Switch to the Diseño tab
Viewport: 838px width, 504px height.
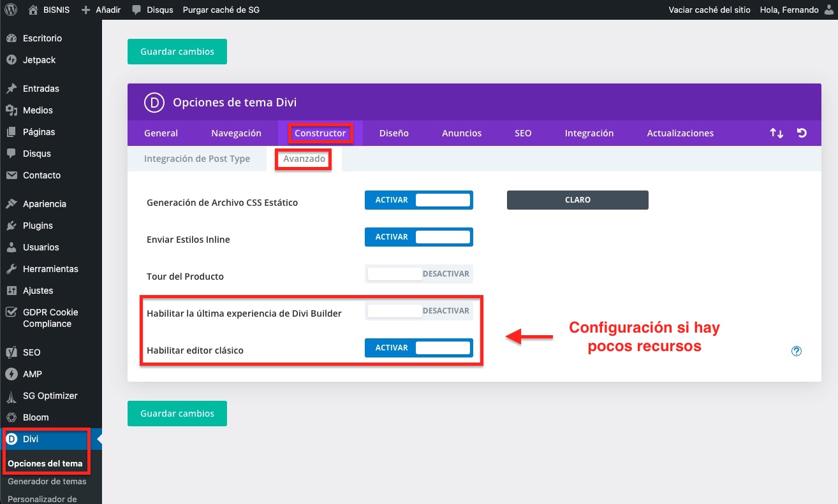coord(393,133)
